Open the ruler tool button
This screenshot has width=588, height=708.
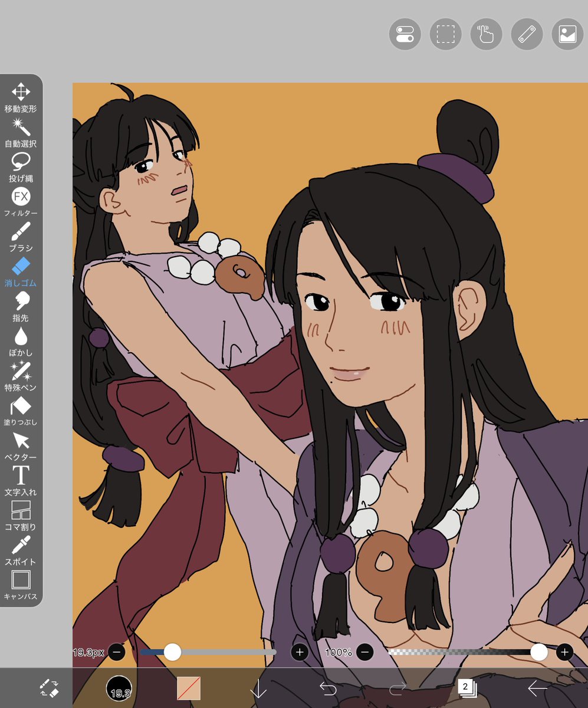527,34
